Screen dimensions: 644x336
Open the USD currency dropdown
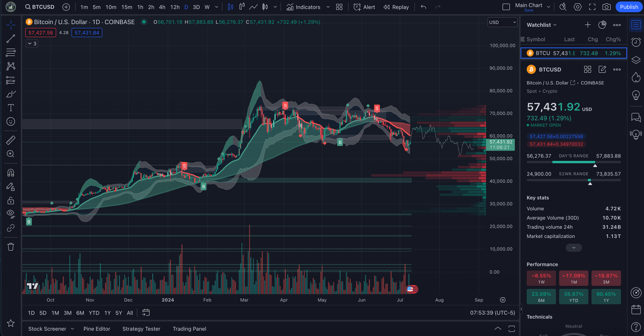coord(503,22)
